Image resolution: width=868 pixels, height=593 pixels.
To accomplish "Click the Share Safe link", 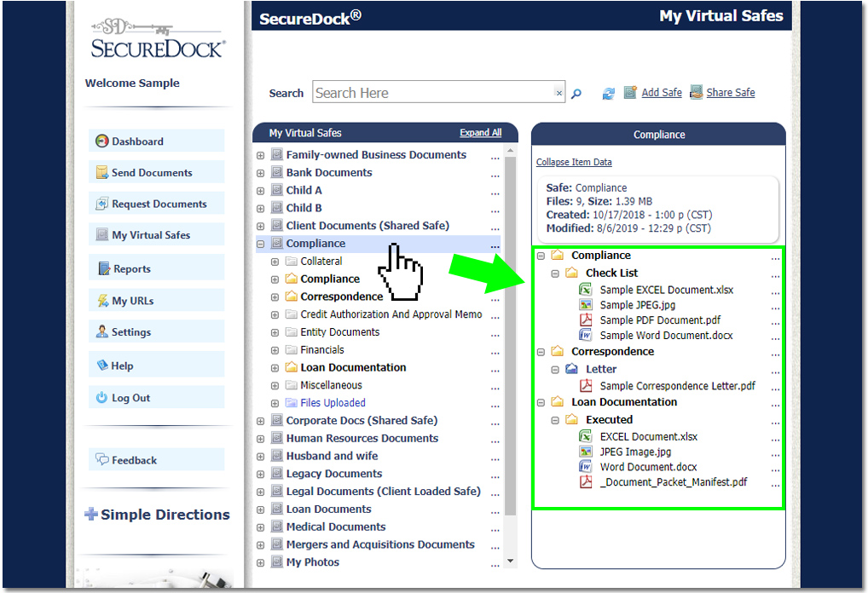I will (730, 92).
